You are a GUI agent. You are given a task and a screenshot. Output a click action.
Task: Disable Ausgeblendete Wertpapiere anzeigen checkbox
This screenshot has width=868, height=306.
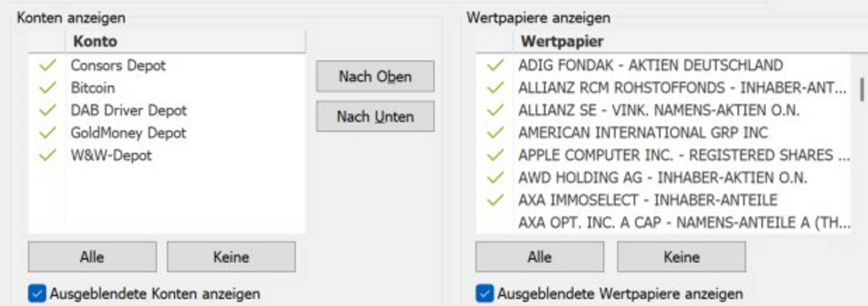coord(484,293)
